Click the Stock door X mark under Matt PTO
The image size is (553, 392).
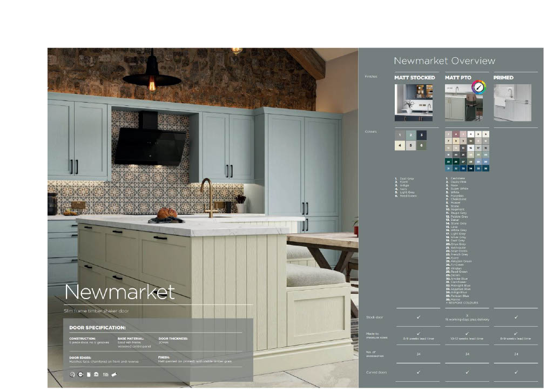tap(467, 314)
